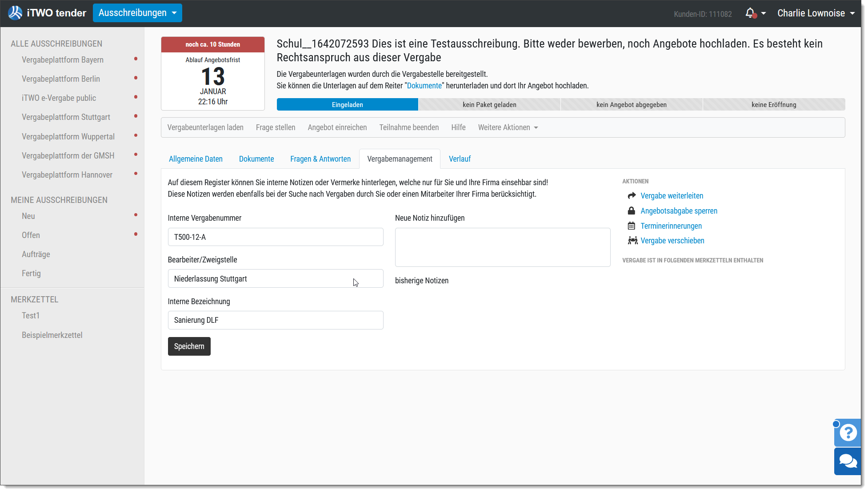Image resolution: width=868 pixels, height=492 pixels.
Task: Open the question mark help widget
Action: pos(848,432)
